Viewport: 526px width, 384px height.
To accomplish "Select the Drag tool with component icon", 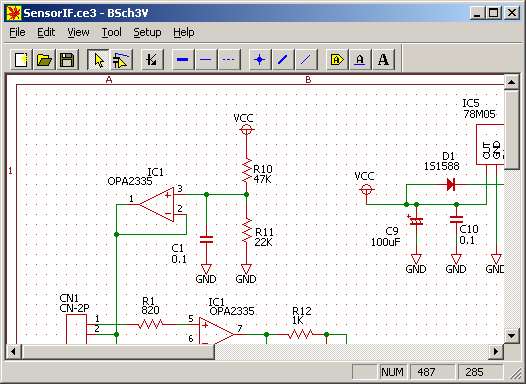I will [x=121, y=60].
